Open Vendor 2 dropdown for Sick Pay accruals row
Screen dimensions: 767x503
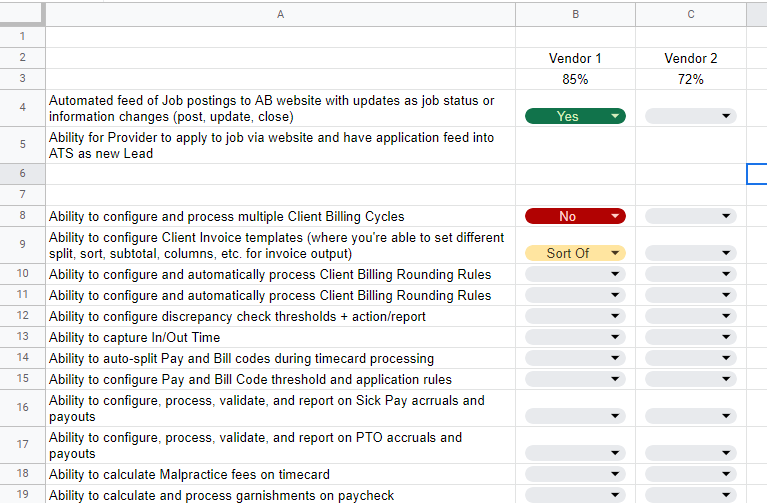(691, 416)
